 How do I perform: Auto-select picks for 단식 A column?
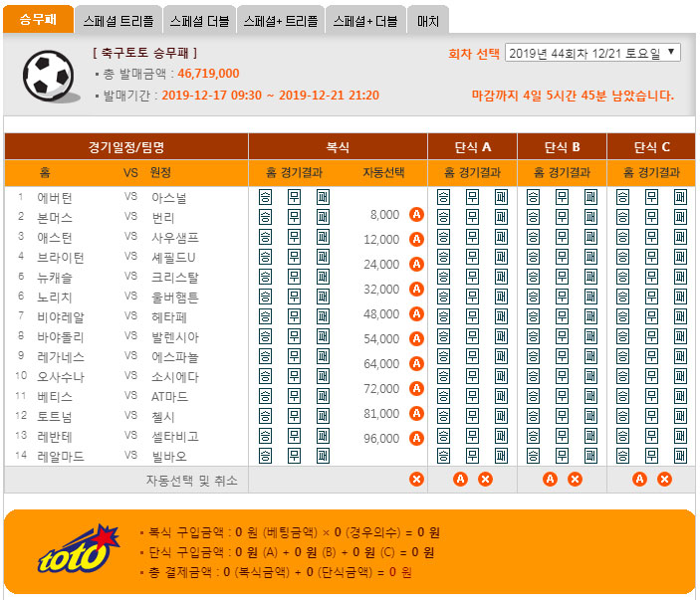coord(460,480)
